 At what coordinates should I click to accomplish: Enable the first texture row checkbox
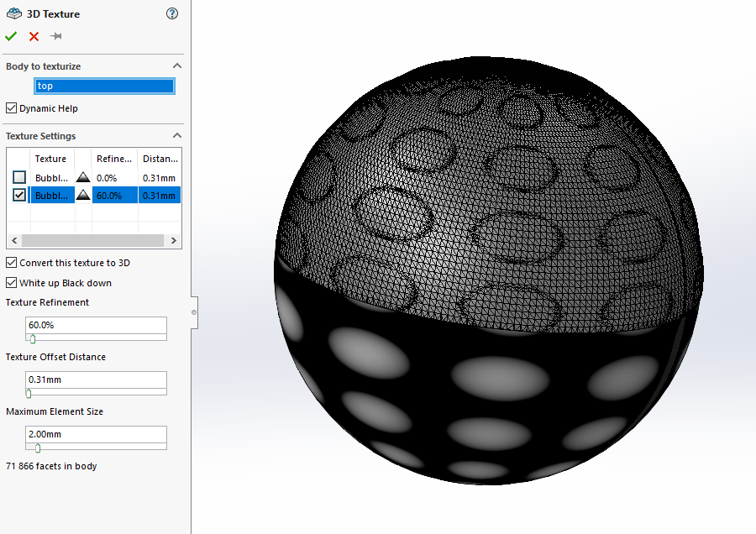[x=18, y=177]
